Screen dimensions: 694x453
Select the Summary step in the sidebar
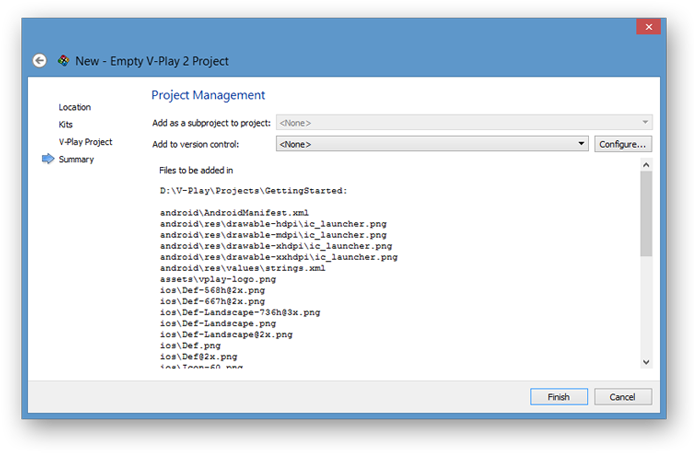[76, 159]
